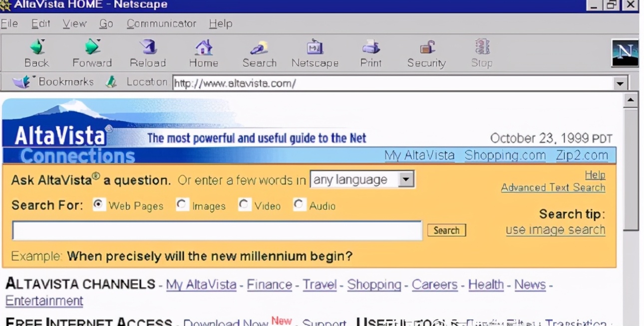Open the Shopping channel link

point(374,285)
